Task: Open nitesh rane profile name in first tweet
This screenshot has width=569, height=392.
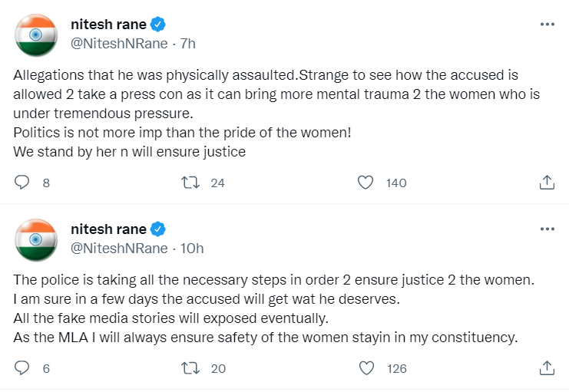Action: coord(108,25)
